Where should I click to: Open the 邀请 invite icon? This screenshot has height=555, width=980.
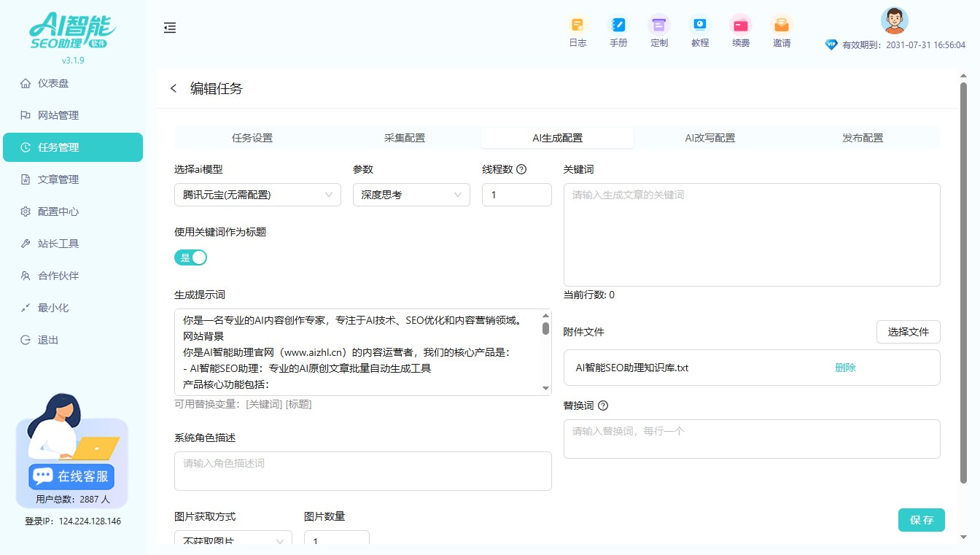781,31
